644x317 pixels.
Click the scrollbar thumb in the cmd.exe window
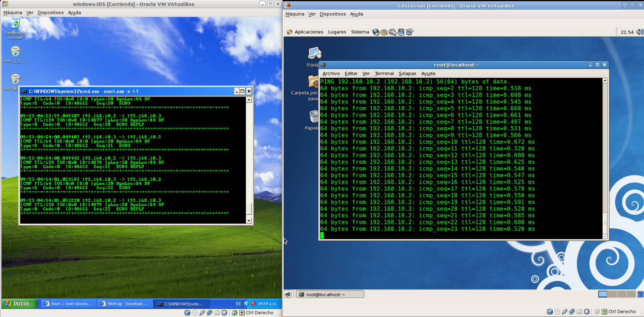pos(249,209)
